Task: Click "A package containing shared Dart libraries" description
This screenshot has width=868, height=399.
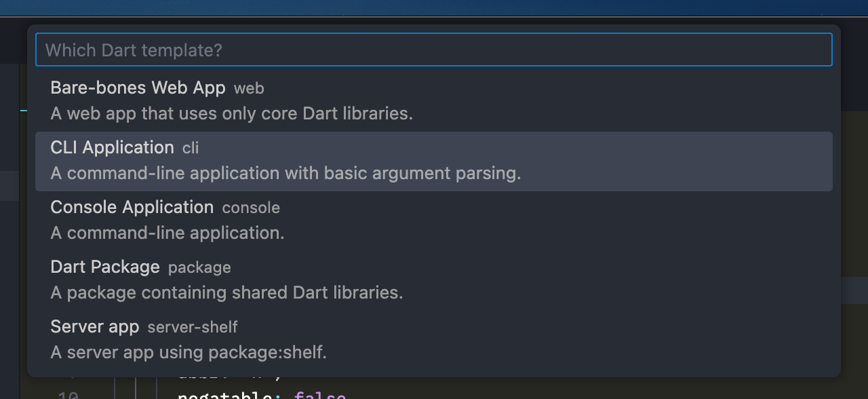Action: (226, 292)
